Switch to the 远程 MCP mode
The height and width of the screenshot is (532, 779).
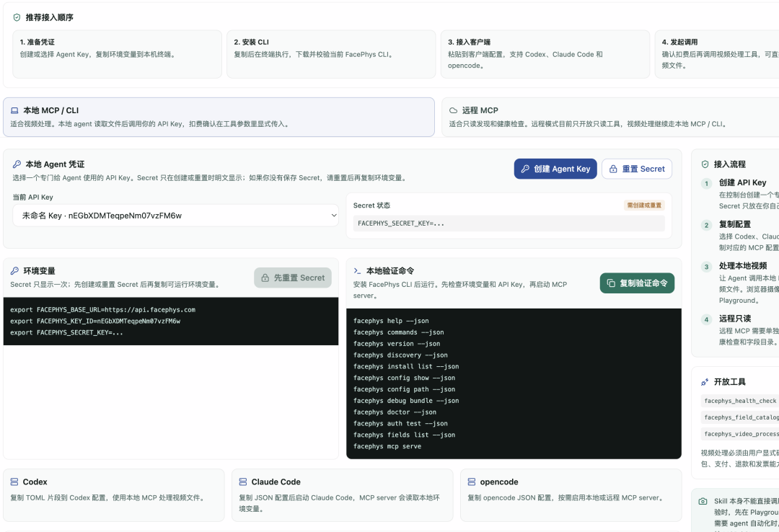pos(610,117)
